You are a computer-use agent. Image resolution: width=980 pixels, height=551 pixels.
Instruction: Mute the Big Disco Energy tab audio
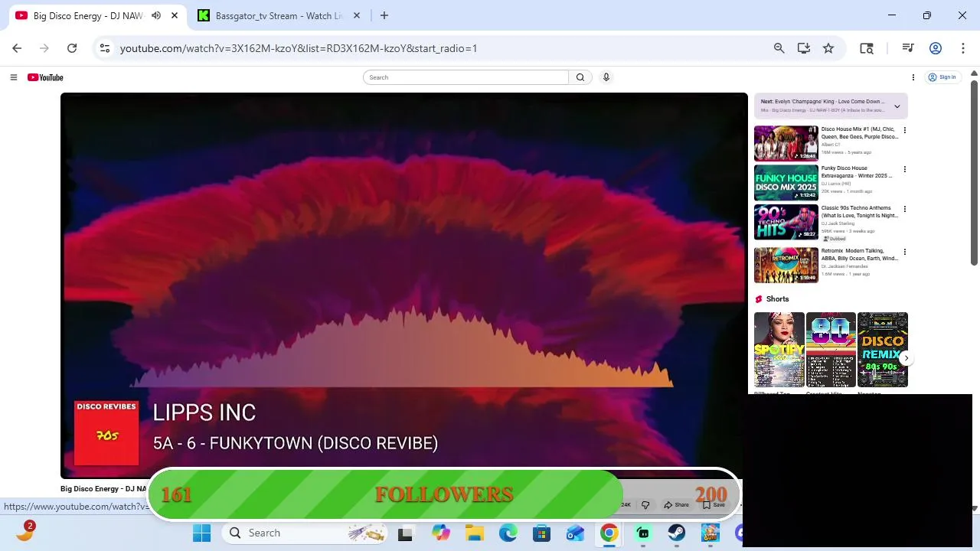coord(156,15)
